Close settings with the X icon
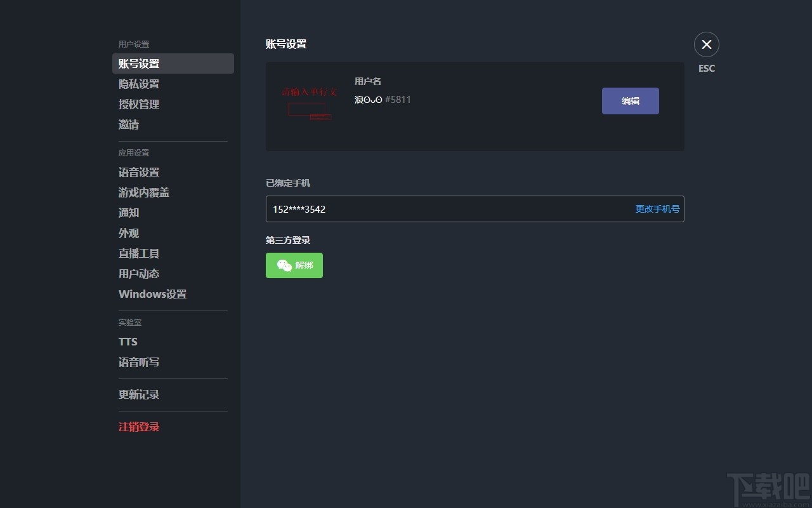 (707, 44)
